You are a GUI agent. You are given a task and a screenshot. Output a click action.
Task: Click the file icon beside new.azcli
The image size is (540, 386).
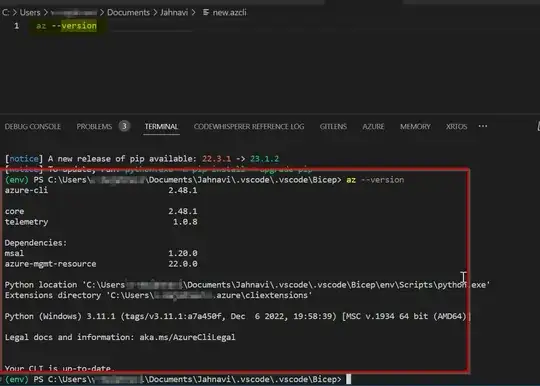point(206,13)
